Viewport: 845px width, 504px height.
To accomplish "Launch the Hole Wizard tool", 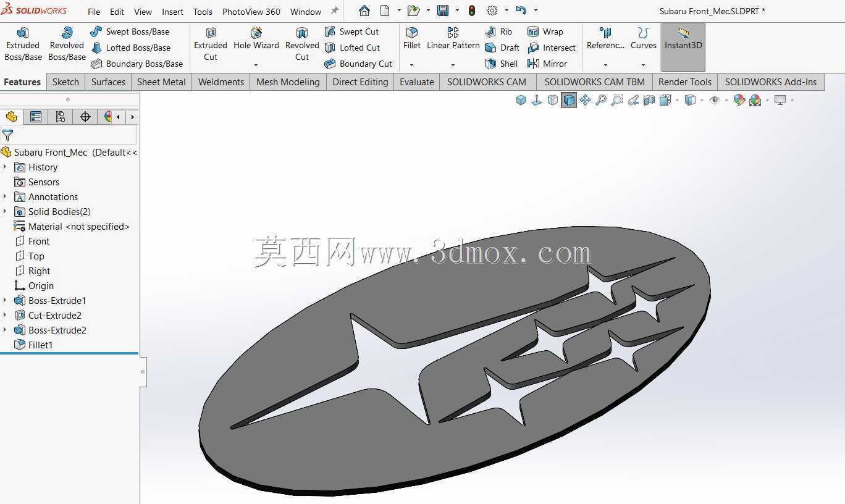I will click(x=256, y=39).
